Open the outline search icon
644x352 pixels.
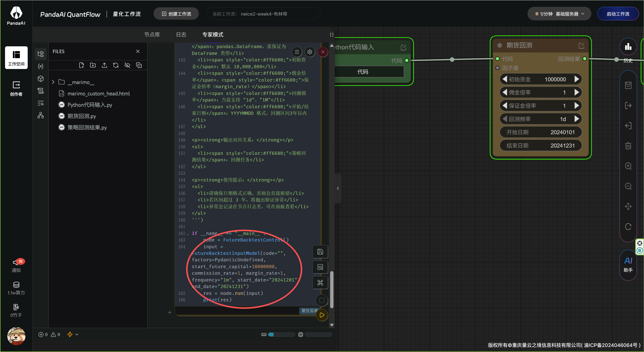click(41, 103)
